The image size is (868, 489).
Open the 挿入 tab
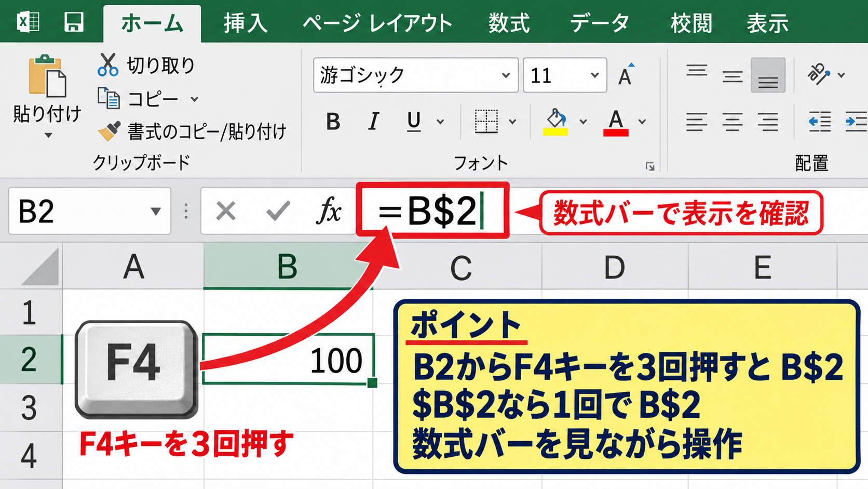[246, 23]
